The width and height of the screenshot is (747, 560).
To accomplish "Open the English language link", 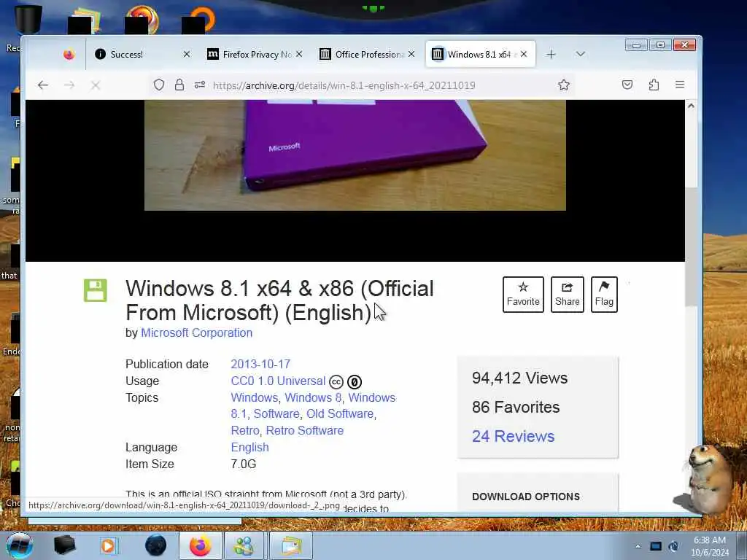I will point(249,447).
